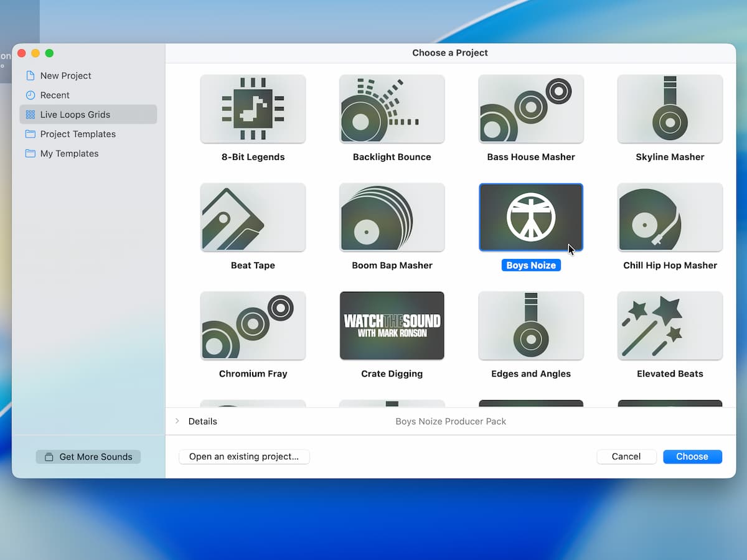747x560 pixels.
Task: Confirm with the Choose button
Action: (692, 457)
